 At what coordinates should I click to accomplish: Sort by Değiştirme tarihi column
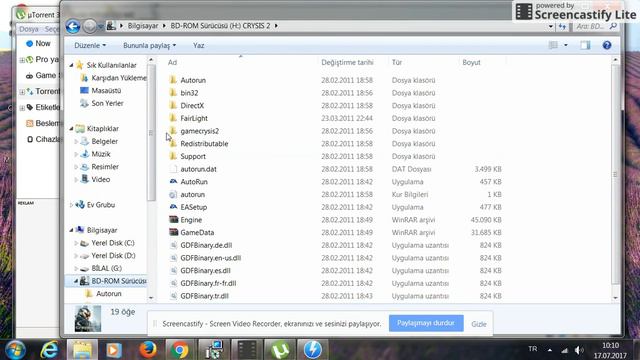347,62
